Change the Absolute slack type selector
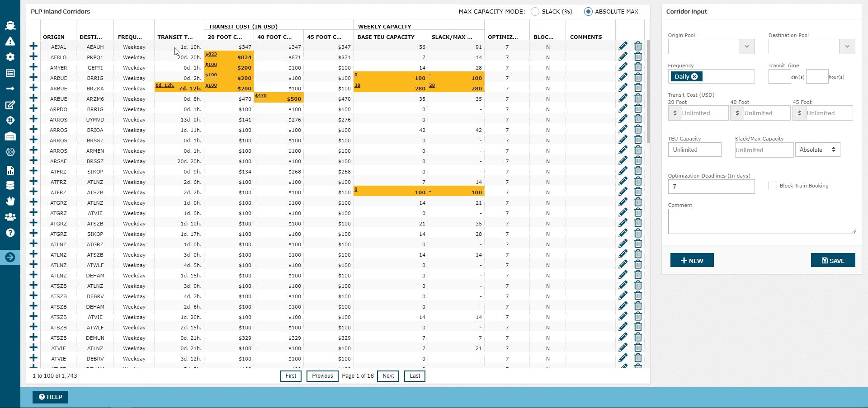Viewport: 868px width, 408px height. 817,150
